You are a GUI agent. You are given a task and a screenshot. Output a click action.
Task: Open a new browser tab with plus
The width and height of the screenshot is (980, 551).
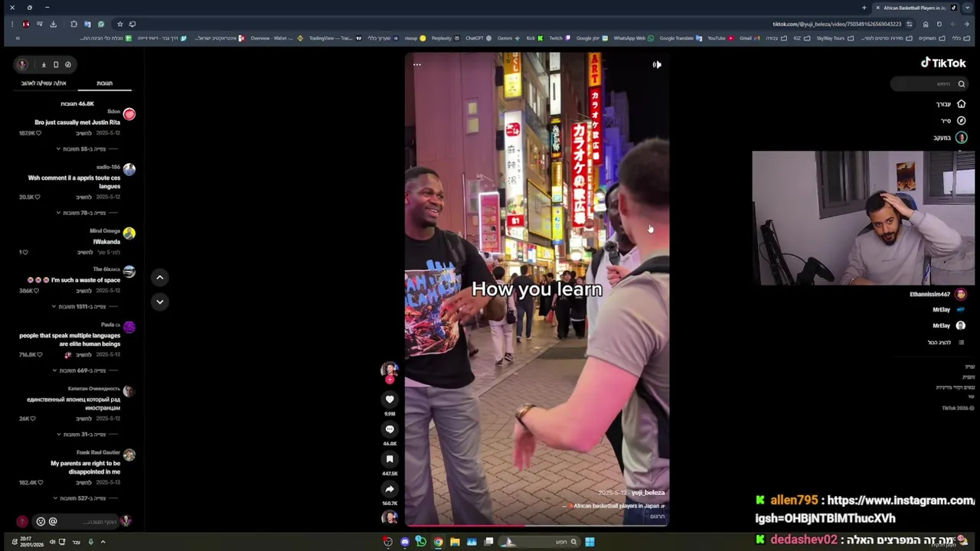point(864,8)
